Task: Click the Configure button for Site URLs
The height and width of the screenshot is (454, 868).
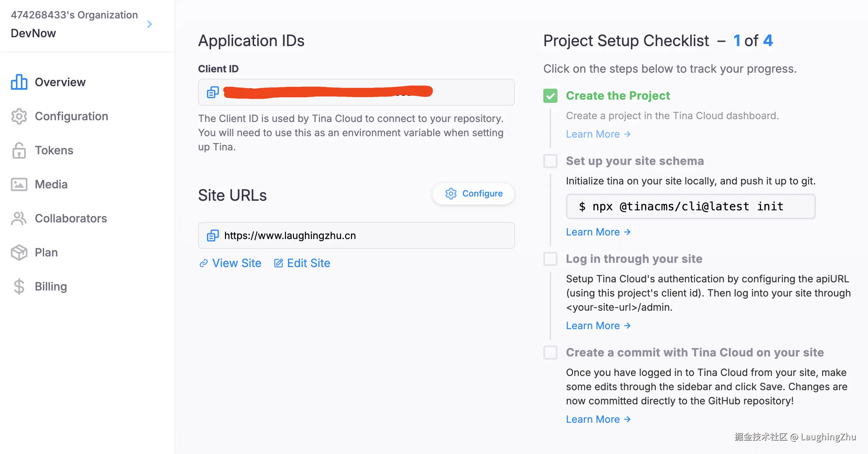Action: (x=474, y=194)
